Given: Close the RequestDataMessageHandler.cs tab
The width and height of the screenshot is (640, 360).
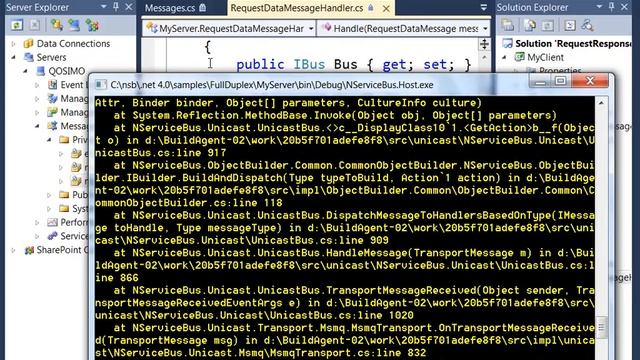Looking at the screenshot, I should pos(386,8).
